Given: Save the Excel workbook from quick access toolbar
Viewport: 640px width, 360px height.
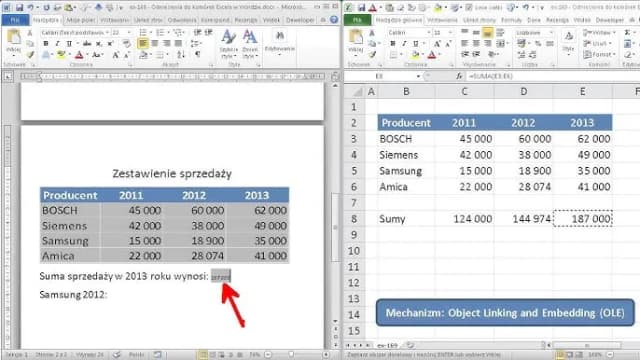Looking at the screenshot, I should click(x=362, y=8).
